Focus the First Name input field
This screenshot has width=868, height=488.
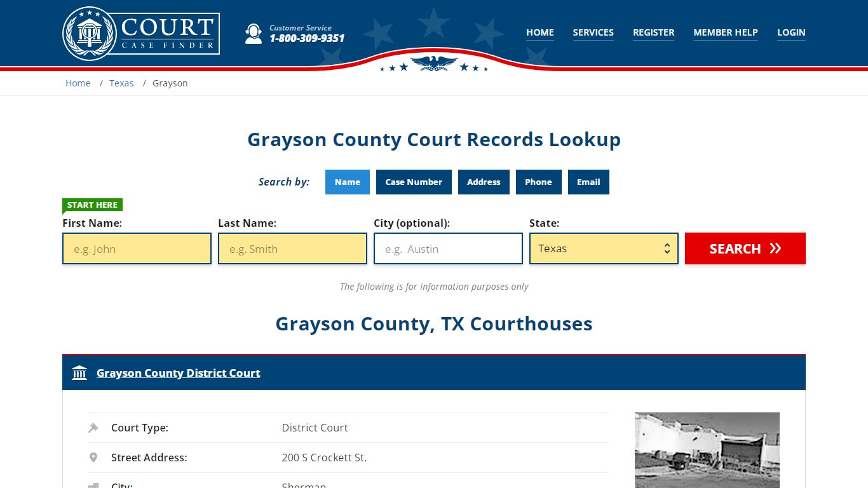(137, 248)
